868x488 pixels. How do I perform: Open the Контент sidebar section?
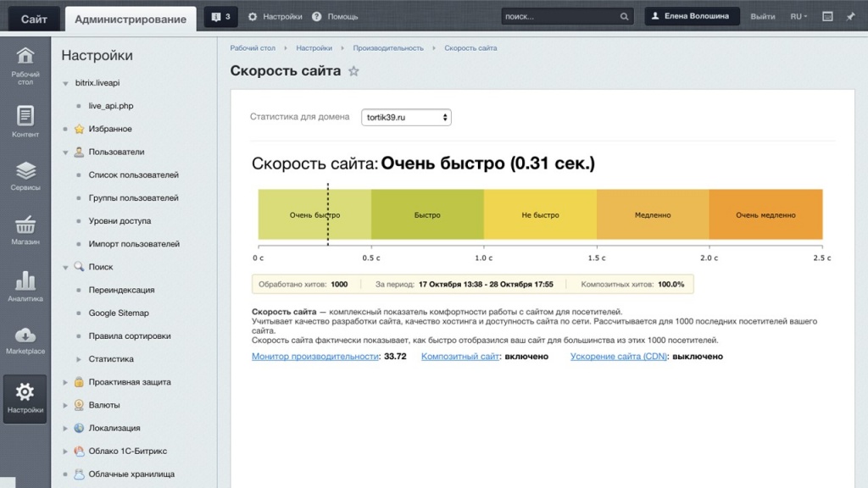click(x=25, y=121)
